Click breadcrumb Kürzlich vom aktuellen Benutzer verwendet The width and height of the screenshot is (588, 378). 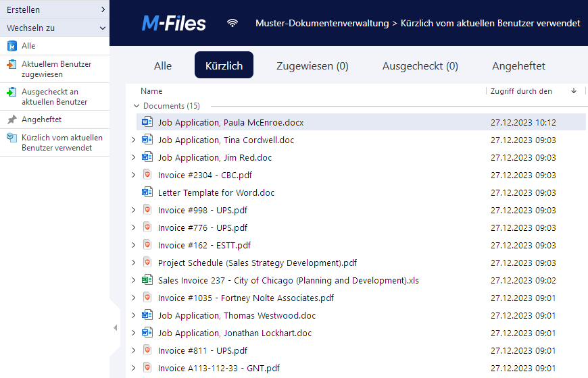491,23
